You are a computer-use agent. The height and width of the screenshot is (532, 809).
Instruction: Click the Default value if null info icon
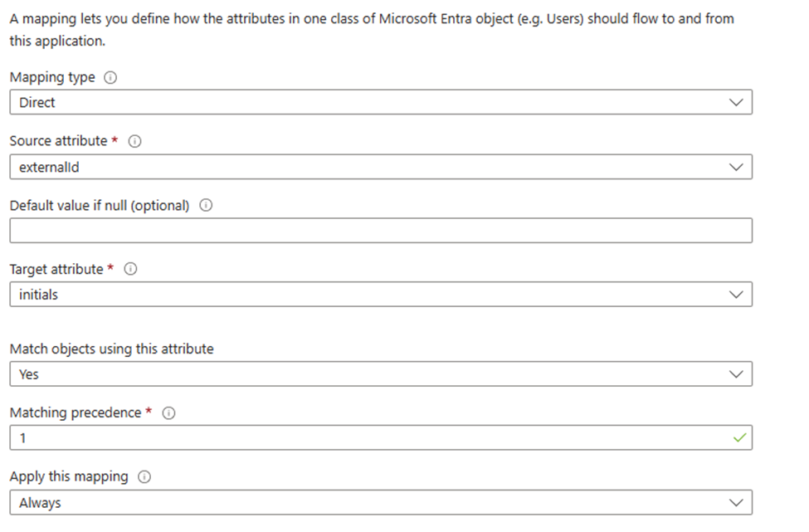(206, 205)
